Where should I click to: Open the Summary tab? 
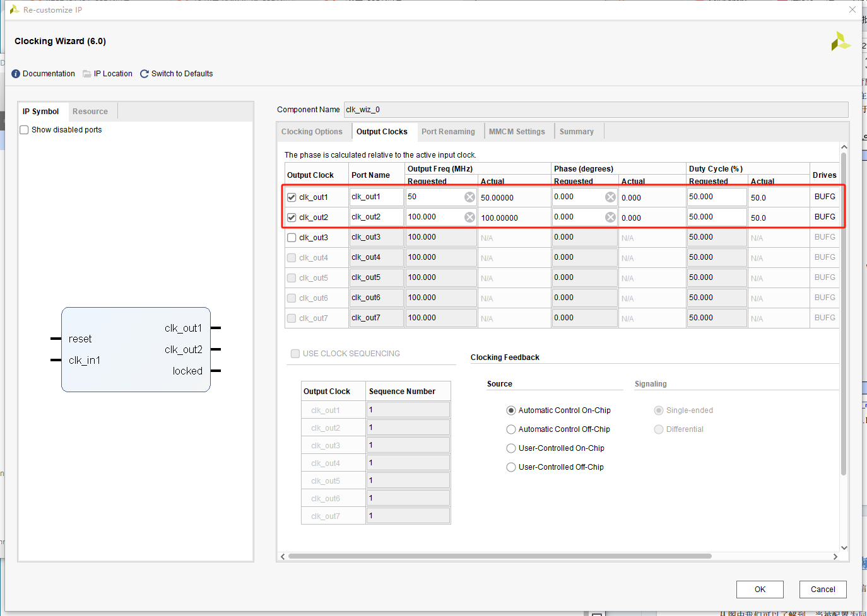pyautogui.click(x=577, y=132)
